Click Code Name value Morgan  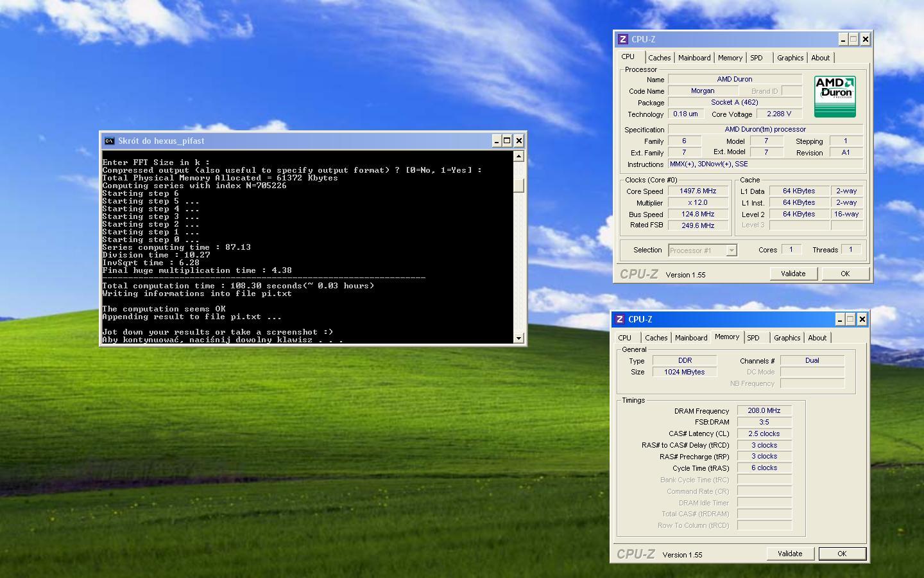click(703, 91)
